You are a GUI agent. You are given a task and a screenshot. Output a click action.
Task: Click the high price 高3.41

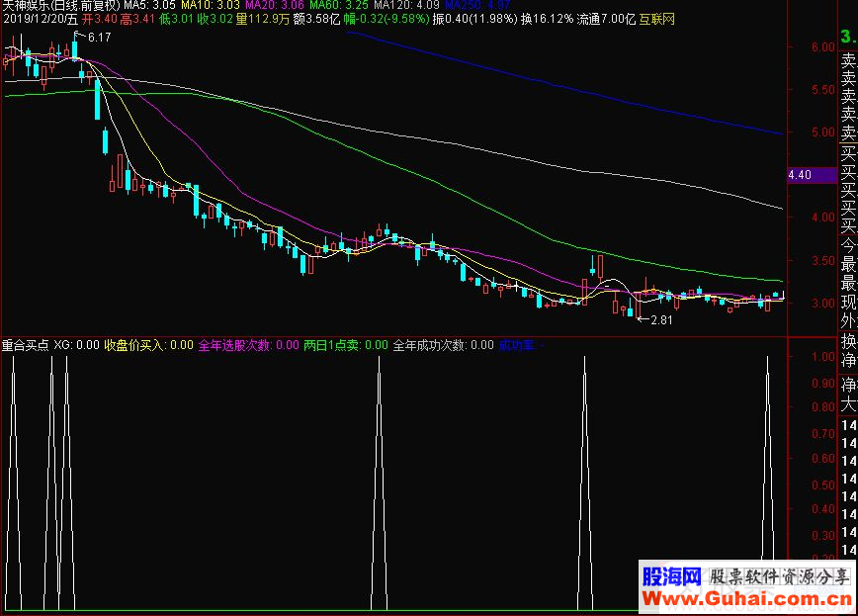click(x=137, y=19)
